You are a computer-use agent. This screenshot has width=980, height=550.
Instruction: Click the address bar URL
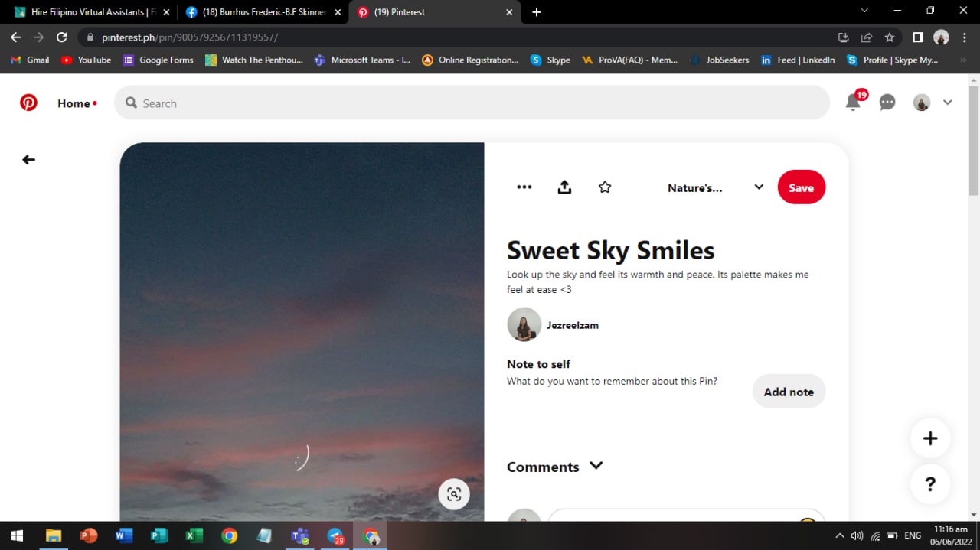tap(189, 37)
